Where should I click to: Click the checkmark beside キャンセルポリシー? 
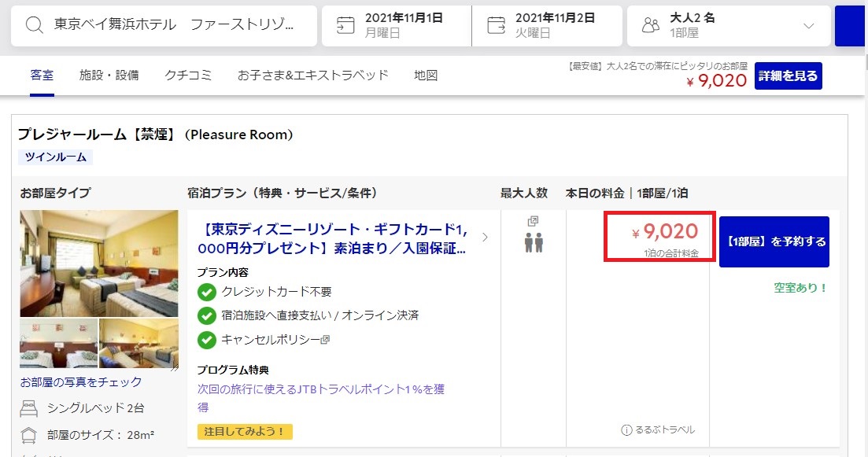tap(206, 340)
